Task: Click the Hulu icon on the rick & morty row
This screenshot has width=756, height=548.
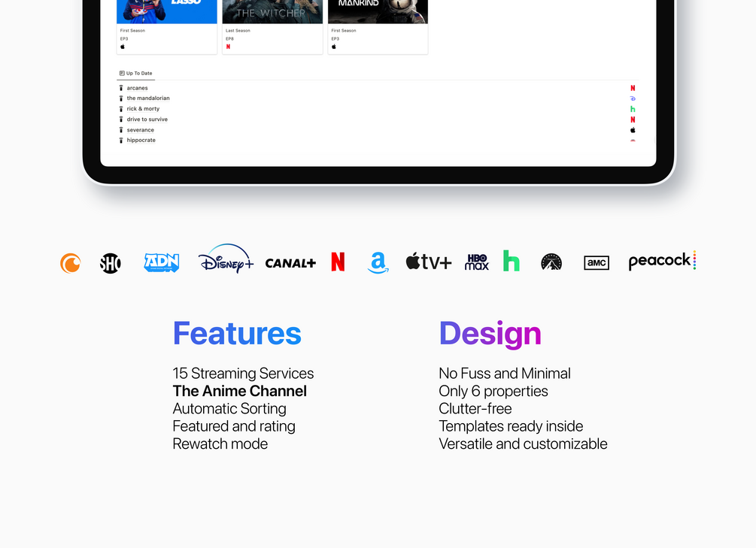Action: click(633, 109)
